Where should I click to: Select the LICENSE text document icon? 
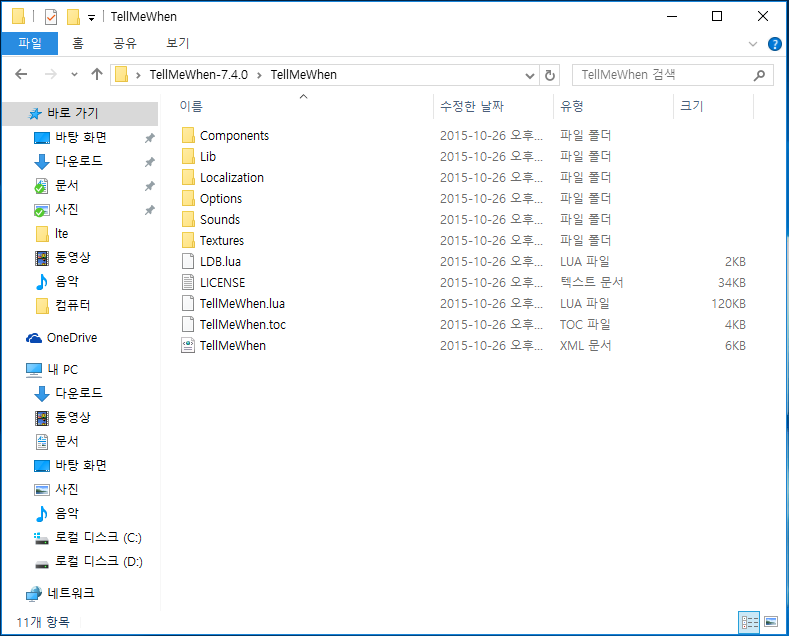(x=188, y=282)
